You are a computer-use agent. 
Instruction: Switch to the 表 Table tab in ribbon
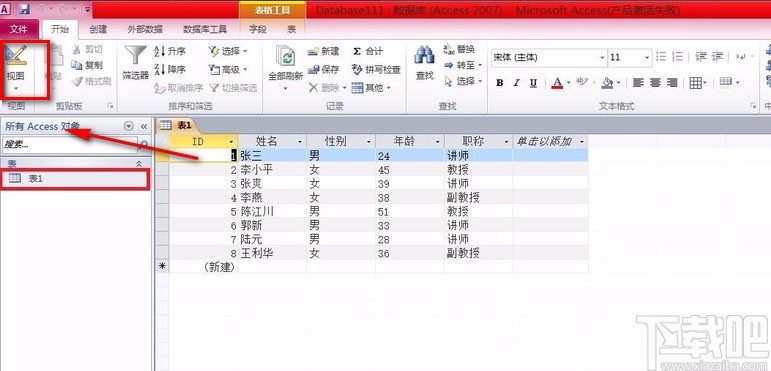(x=292, y=29)
